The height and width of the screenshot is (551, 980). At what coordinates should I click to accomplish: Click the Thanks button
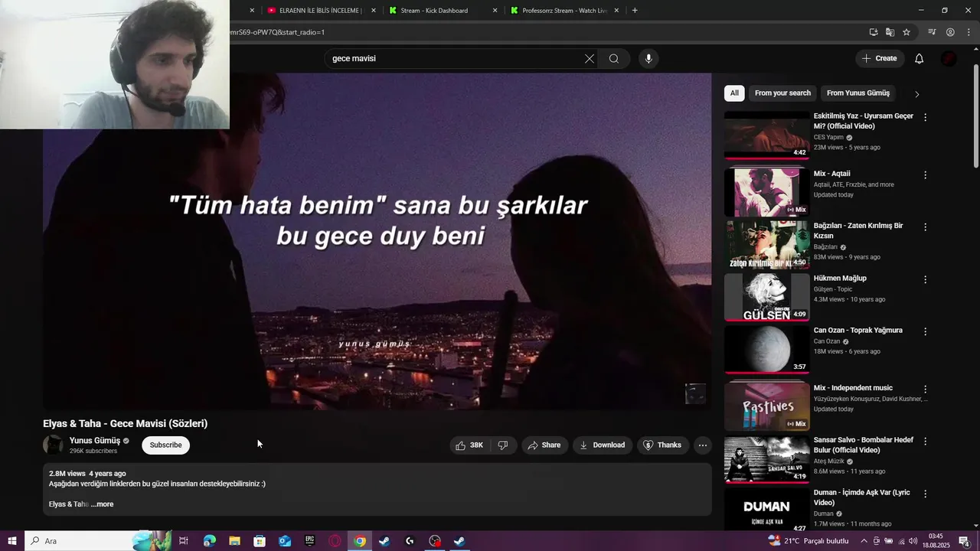(x=662, y=445)
